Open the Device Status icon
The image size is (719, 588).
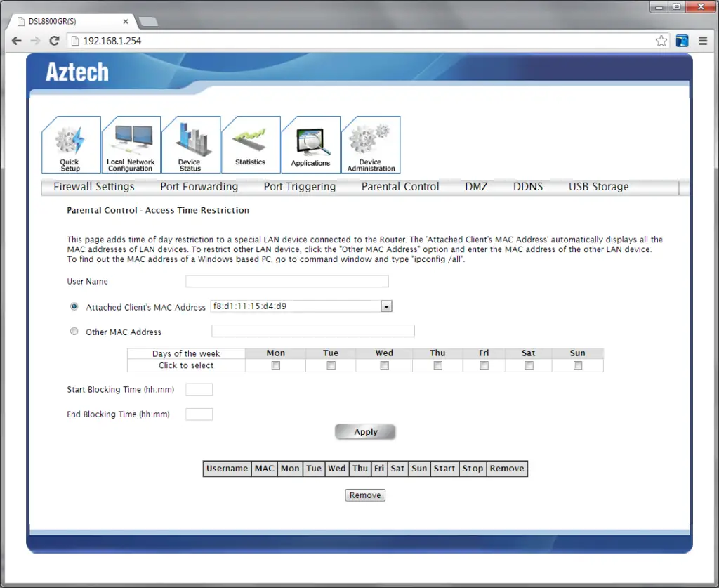(x=191, y=145)
